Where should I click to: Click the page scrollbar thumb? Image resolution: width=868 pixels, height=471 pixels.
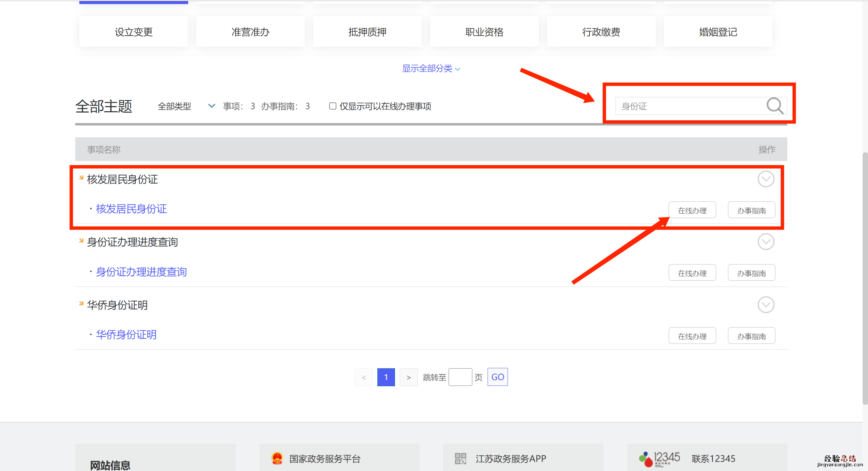point(865,278)
